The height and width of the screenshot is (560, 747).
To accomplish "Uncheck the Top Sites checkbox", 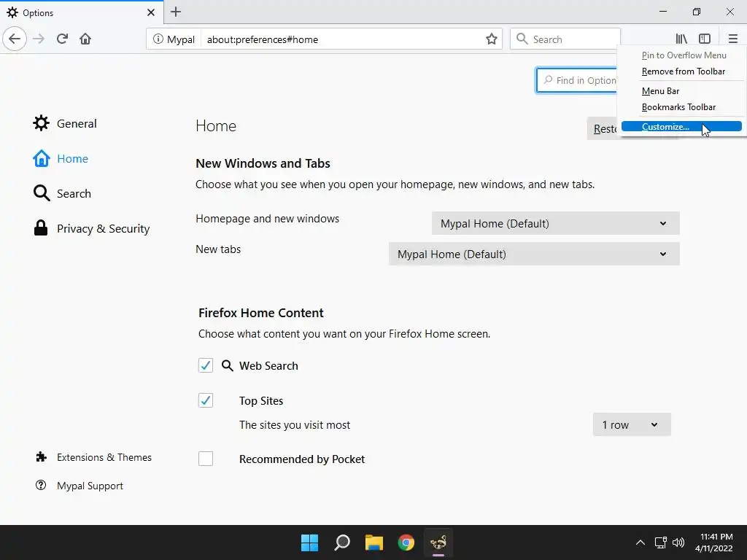I will (x=205, y=400).
